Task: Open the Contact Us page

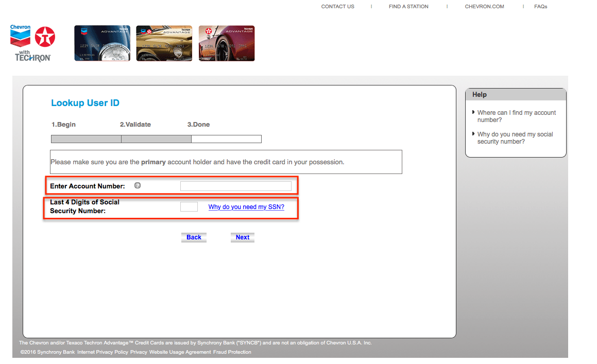Action: click(337, 7)
